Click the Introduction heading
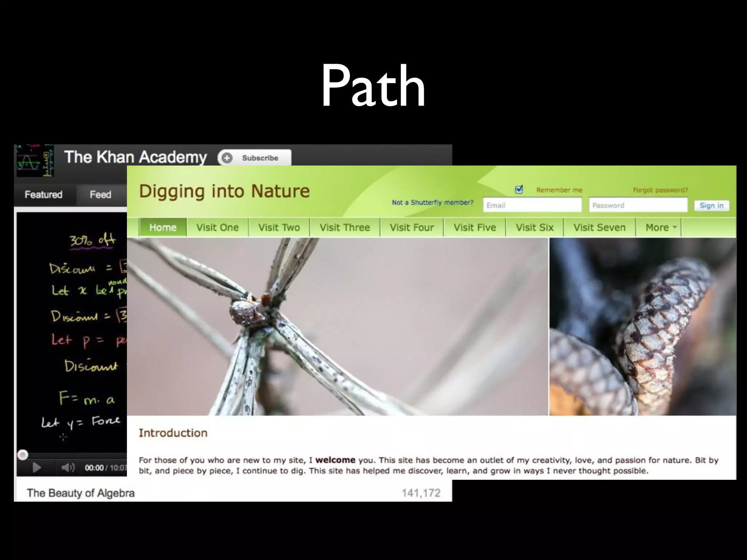 pyautogui.click(x=173, y=433)
